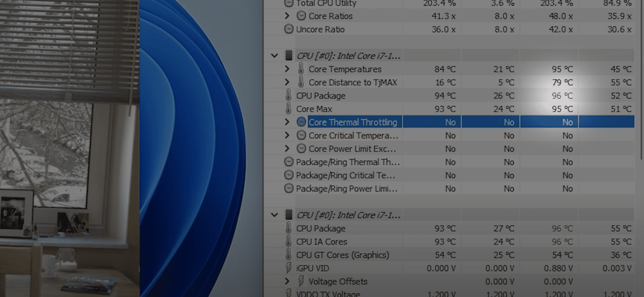The image size is (644, 297).
Task: Click Core Power Limit Exceeded status icon
Action: tap(301, 148)
